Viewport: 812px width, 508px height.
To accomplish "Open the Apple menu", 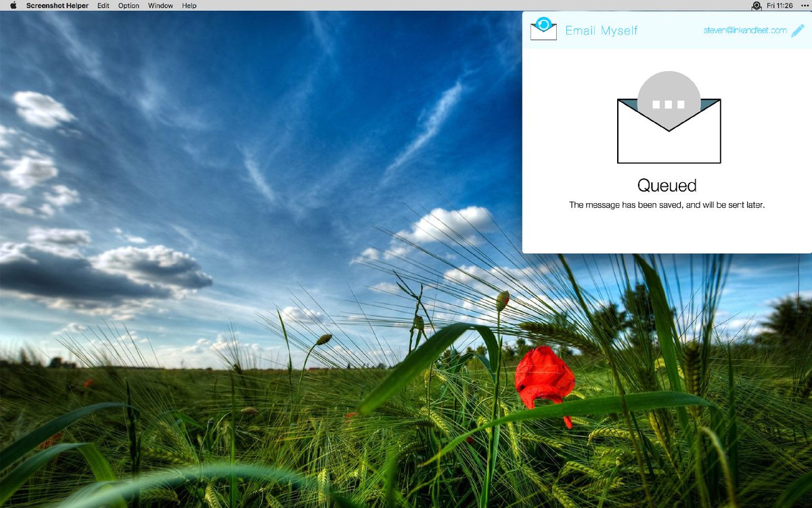I will pos(12,5).
